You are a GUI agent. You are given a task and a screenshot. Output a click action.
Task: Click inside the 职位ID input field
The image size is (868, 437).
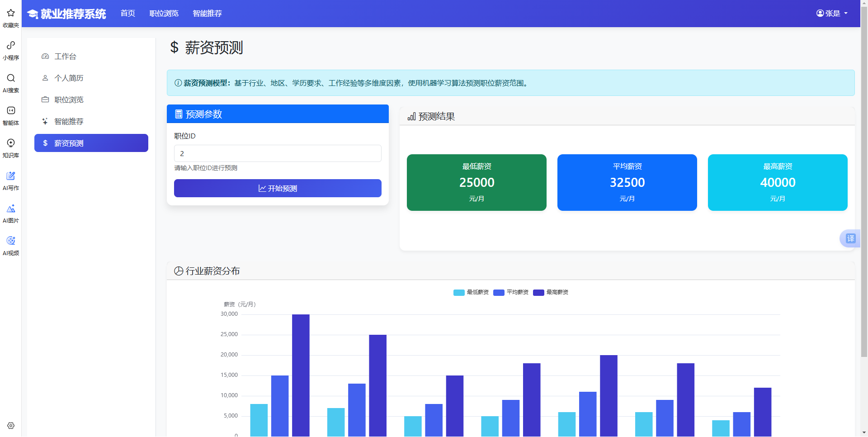pos(277,153)
